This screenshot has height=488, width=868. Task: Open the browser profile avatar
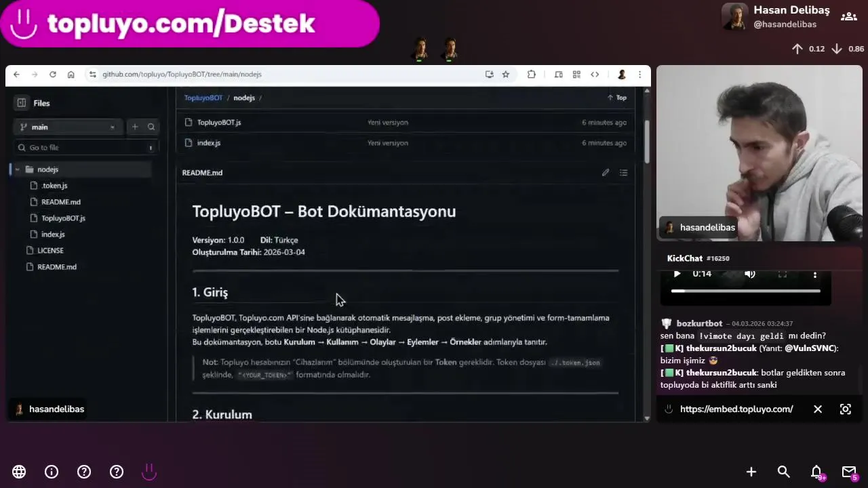(x=621, y=75)
